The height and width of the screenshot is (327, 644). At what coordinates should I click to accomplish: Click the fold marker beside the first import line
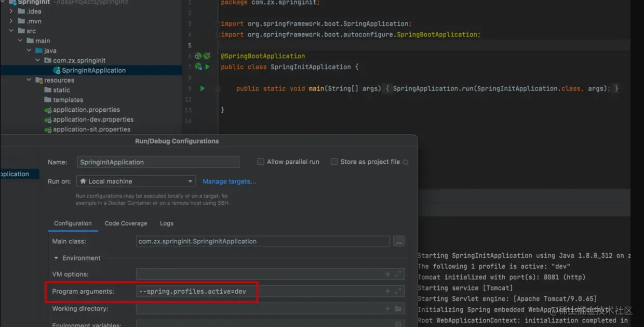(218, 24)
